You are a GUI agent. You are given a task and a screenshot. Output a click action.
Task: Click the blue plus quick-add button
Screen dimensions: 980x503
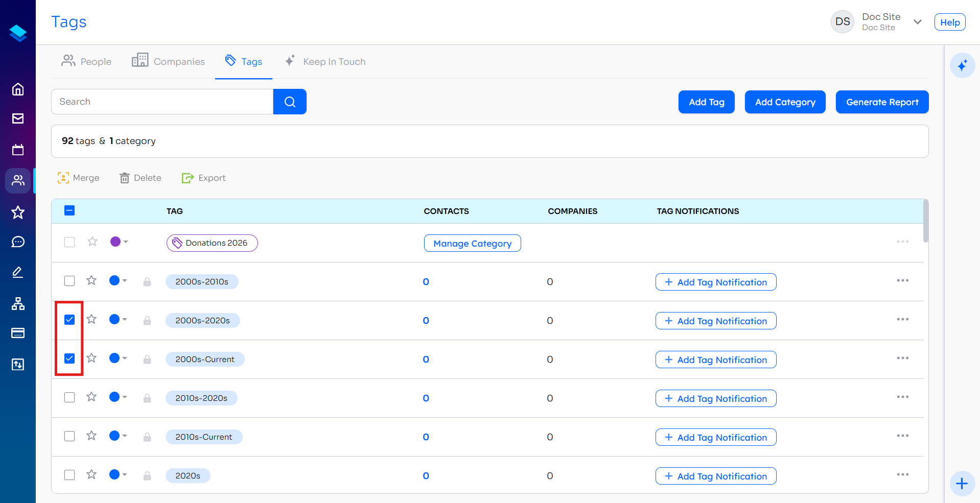click(962, 484)
